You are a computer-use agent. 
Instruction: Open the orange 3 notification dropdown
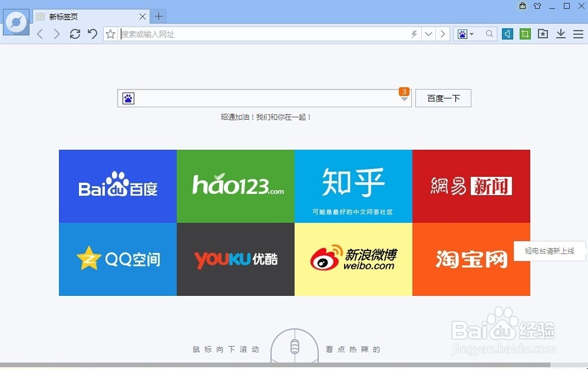point(404,94)
